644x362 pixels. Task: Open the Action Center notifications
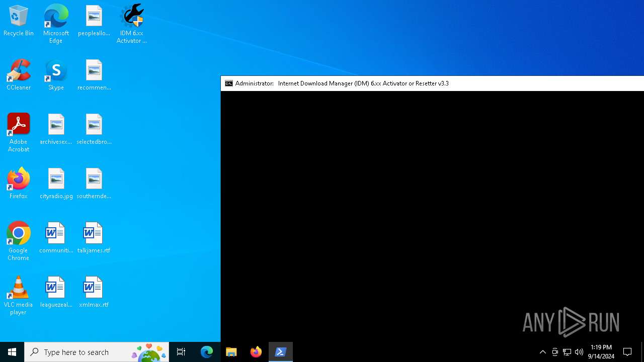627,352
